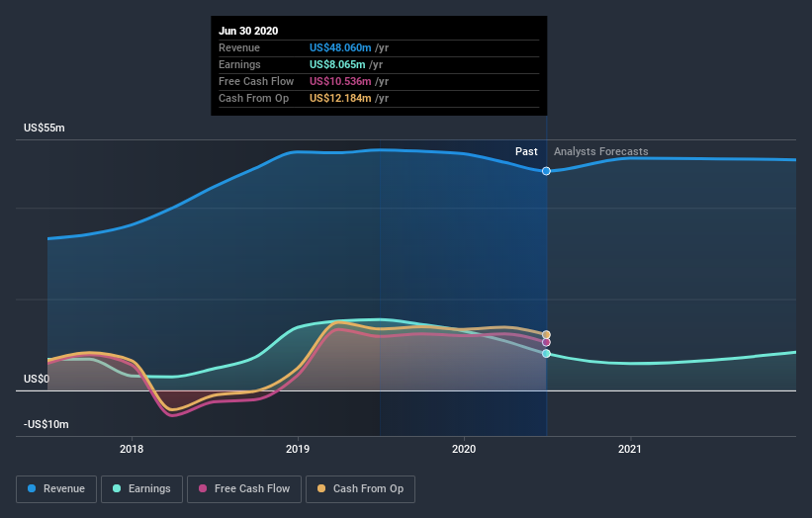
Task: Toggle the Free Cash Flow legend button
Action: 244,489
